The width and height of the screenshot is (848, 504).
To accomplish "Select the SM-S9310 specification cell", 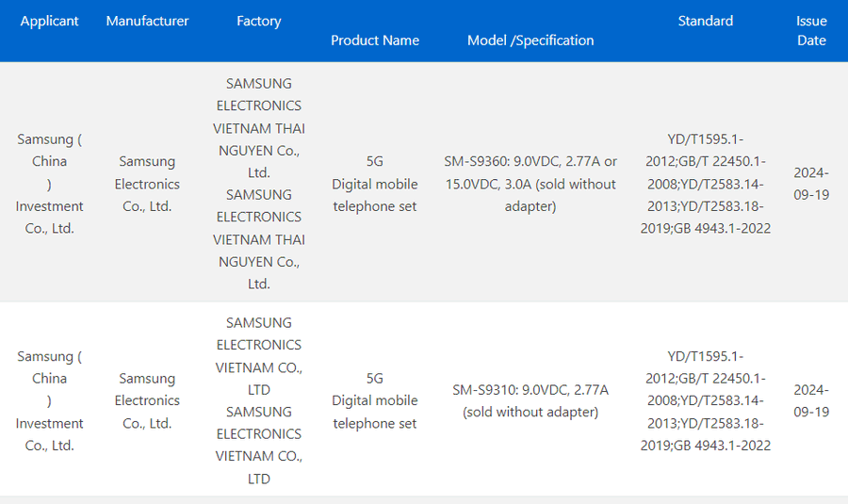I will click(530, 400).
